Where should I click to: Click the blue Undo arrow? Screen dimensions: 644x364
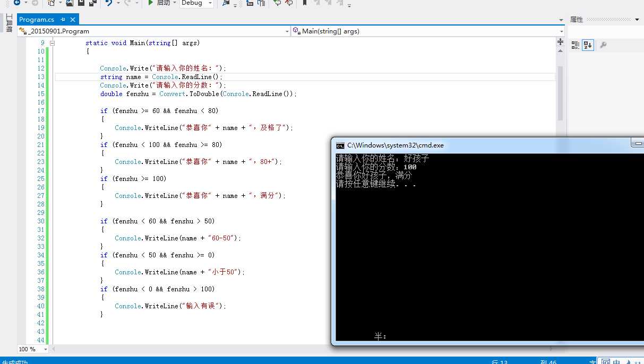pos(109,3)
